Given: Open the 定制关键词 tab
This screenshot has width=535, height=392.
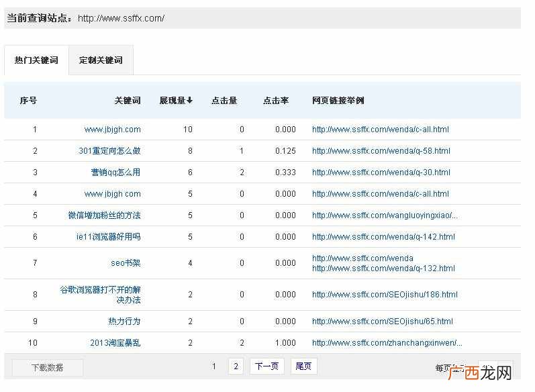Looking at the screenshot, I should (101, 60).
